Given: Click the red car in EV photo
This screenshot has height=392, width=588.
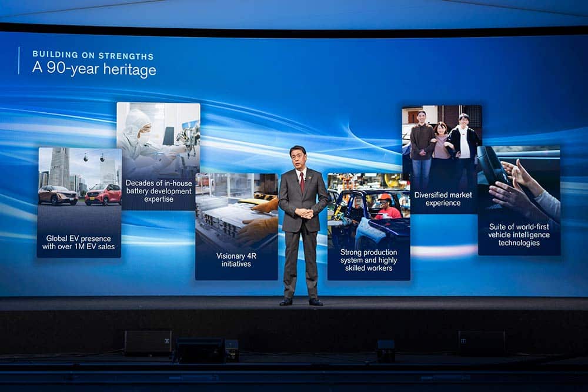Looking at the screenshot, I should (102, 195).
